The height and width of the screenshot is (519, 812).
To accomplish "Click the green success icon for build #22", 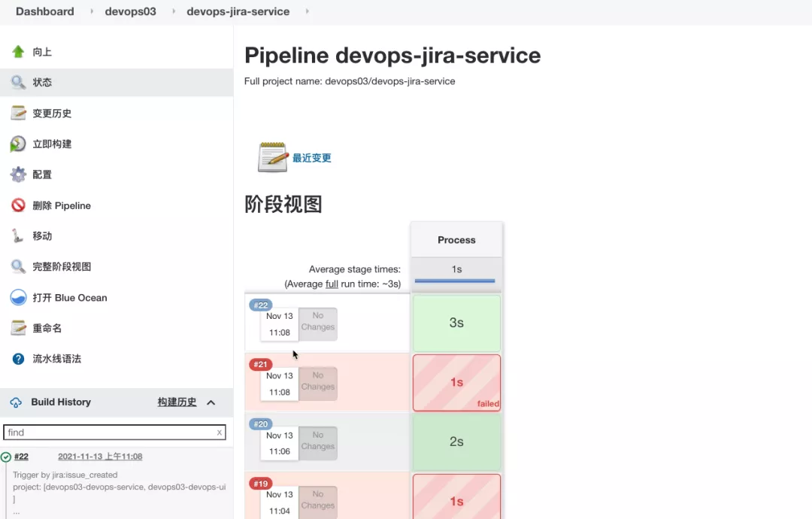I will coord(6,457).
